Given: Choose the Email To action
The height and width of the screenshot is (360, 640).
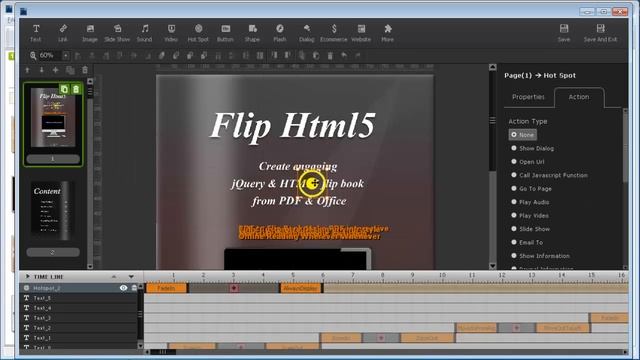Looking at the screenshot, I should point(527,242).
